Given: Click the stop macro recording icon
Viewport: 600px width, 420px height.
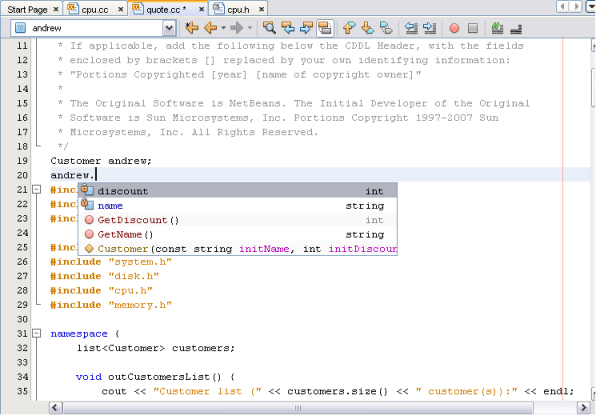Looking at the screenshot, I should pyautogui.click(x=473, y=28).
